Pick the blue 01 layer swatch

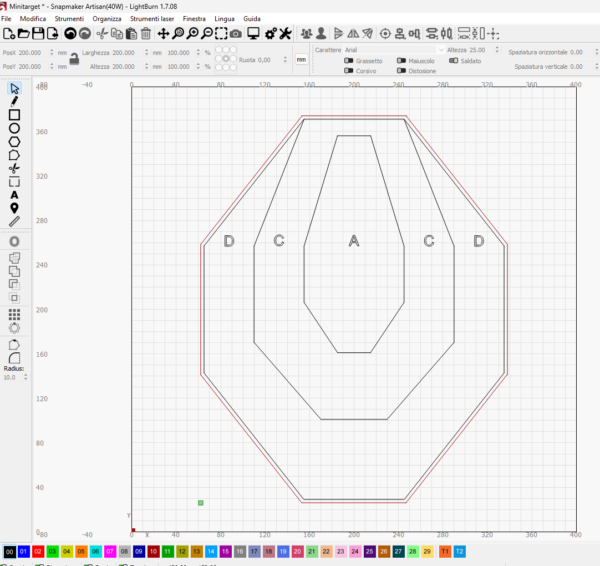tap(23, 551)
